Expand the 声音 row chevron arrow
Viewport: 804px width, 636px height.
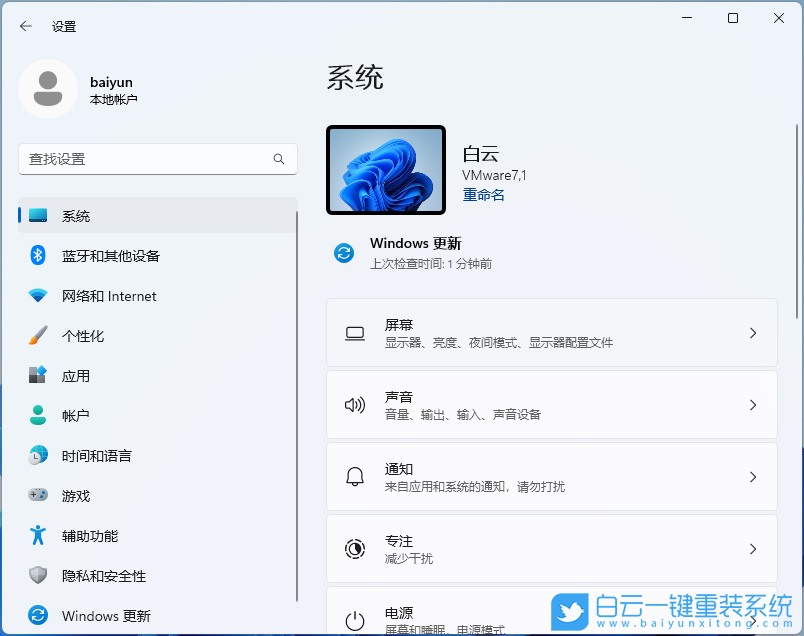coord(753,404)
